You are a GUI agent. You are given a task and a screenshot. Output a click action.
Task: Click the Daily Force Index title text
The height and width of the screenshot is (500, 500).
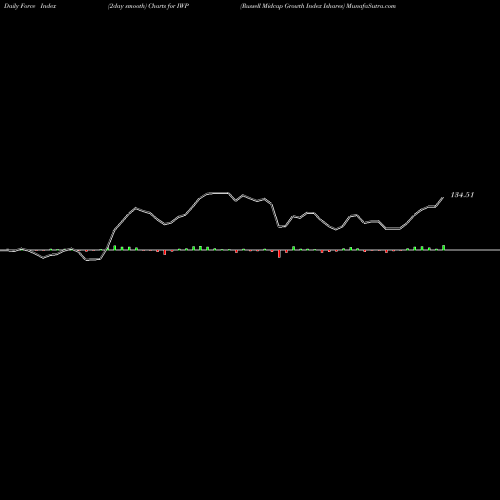tap(30, 6)
